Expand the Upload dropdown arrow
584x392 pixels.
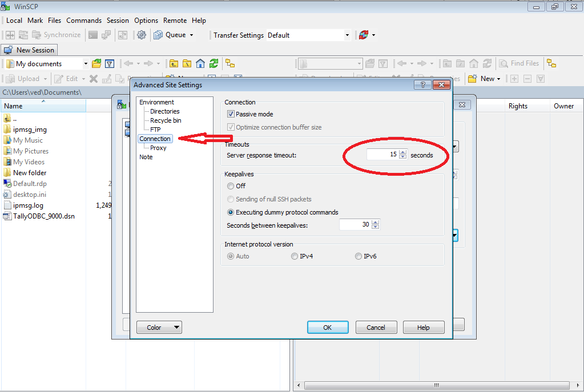click(x=45, y=79)
